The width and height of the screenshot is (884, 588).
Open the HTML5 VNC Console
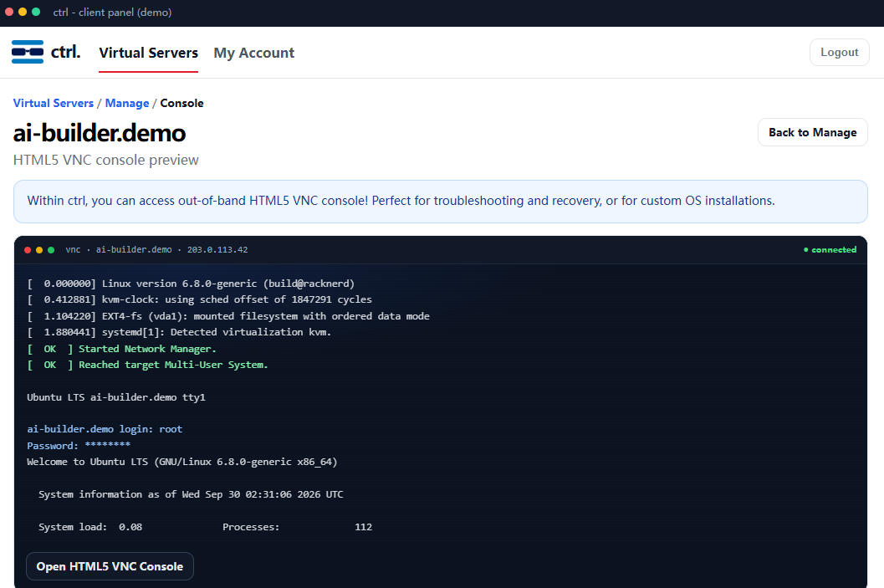coord(110,566)
